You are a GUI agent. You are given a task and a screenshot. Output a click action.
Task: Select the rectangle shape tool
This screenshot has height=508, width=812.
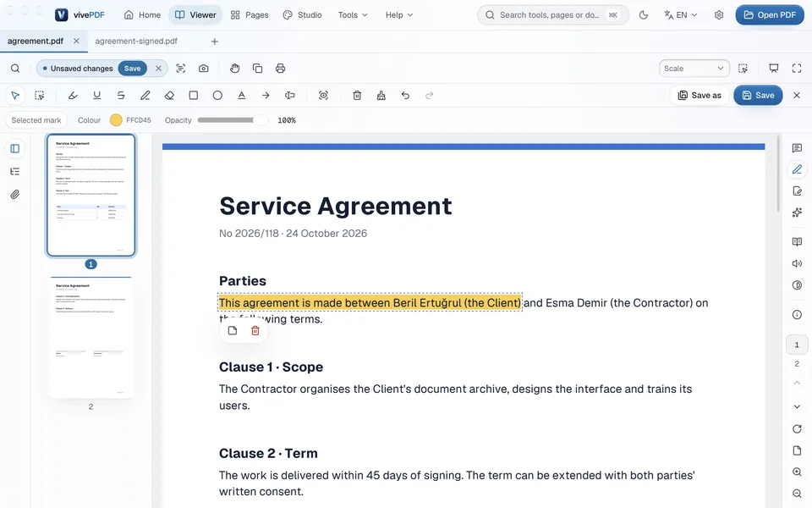[x=193, y=96]
